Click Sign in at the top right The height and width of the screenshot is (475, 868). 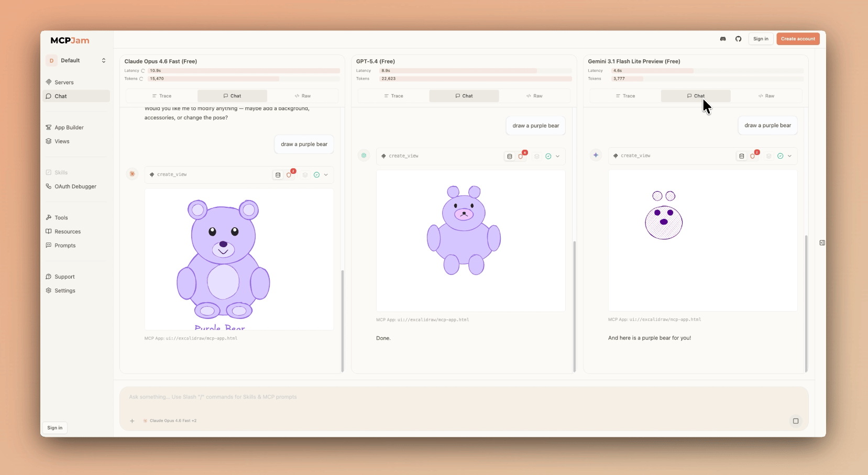761,39
